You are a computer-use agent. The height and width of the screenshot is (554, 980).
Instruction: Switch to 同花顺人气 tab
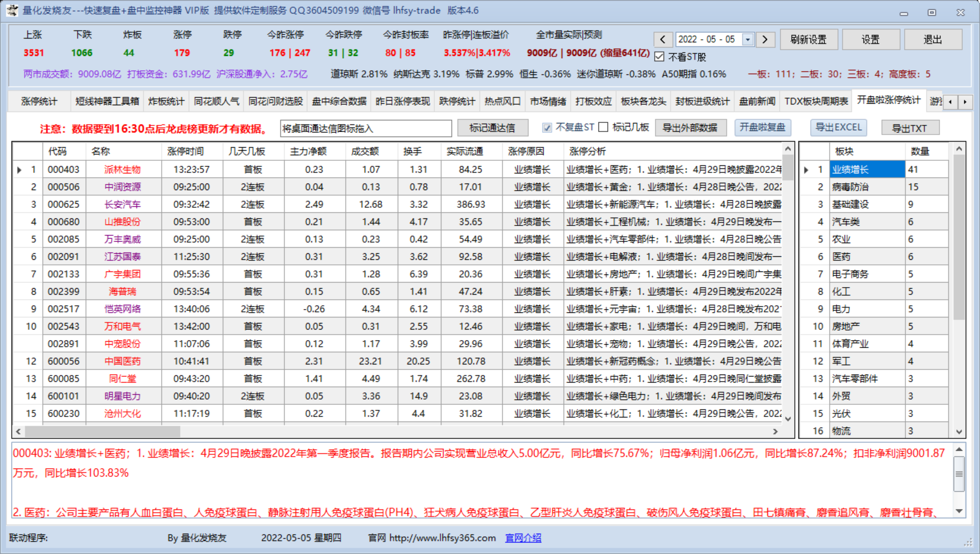pos(217,102)
